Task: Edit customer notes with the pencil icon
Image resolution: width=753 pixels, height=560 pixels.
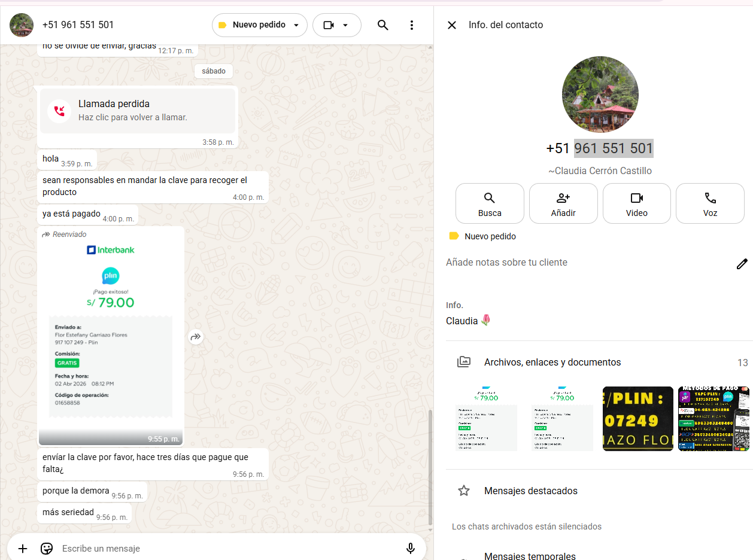Action: point(742,264)
